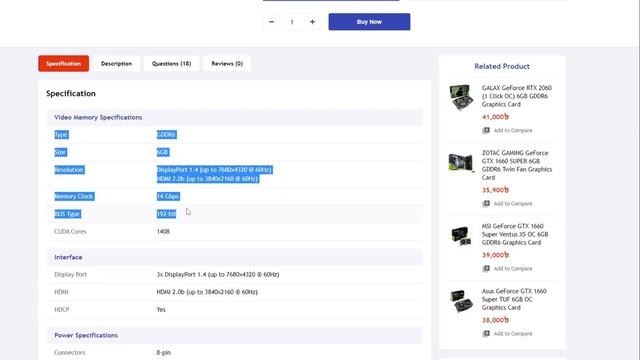Decrease quantity with the minus button
The height and width of the screenshot is (360, 640).
(271, 22)
